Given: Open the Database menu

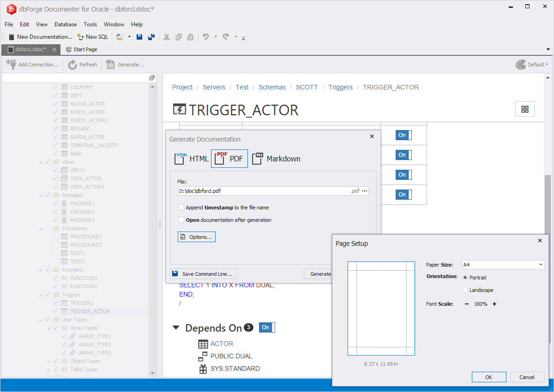Looking at the screenshot, I should tap(65, 24).
